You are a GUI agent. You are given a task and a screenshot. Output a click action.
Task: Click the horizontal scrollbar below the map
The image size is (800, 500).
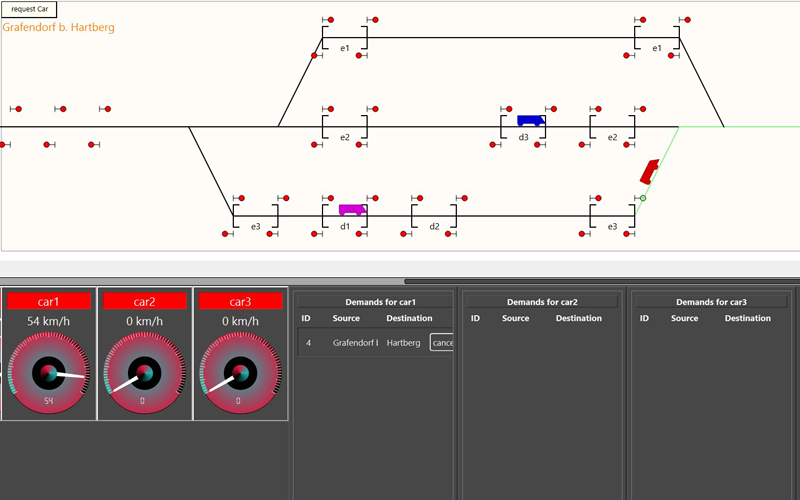tap(600, 282)
